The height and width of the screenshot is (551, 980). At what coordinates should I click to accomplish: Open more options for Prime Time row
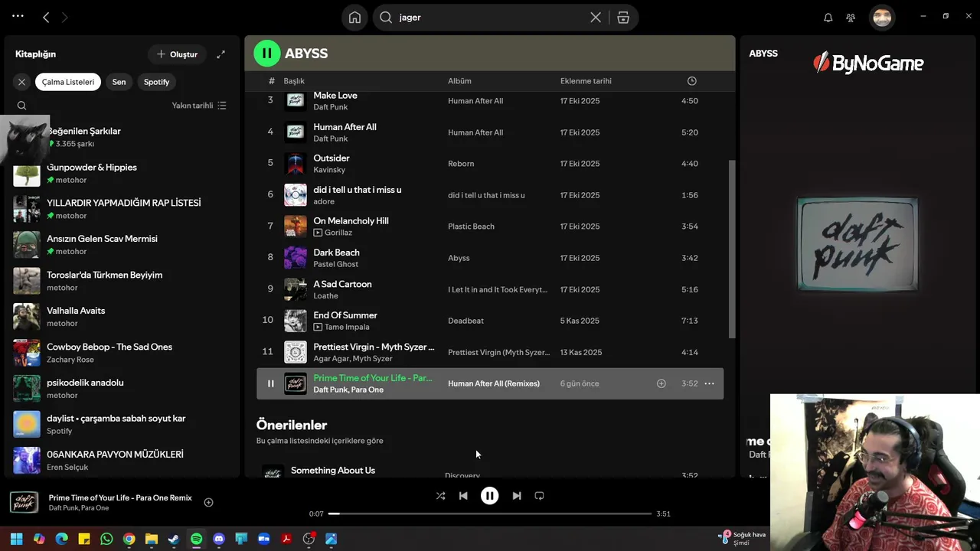[709, 383]
